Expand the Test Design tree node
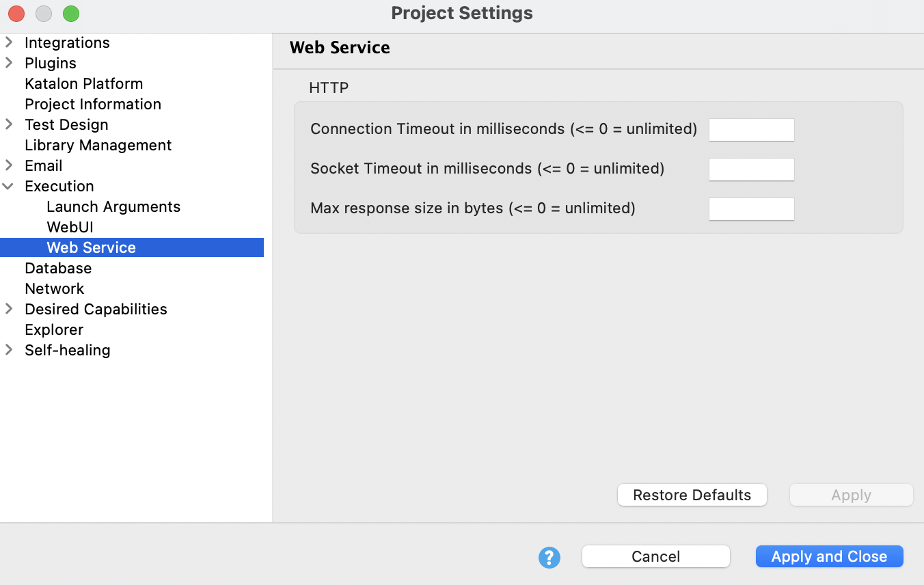The height and width of the screenshot is (585, 924). click(x=9, y=124)
